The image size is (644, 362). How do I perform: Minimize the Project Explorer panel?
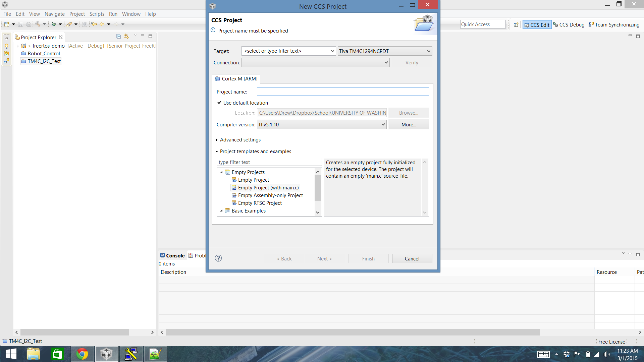143,36
